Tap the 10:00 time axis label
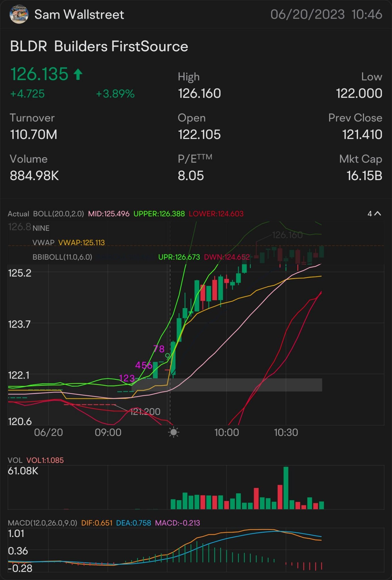Screen dimensions: 392x580 [x=227, y=432]
